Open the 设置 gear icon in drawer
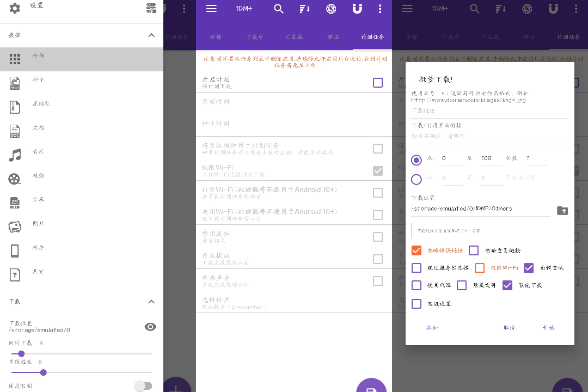Image resolution: width=588 pixels, height=392 pixels. (x=15, y=8)
